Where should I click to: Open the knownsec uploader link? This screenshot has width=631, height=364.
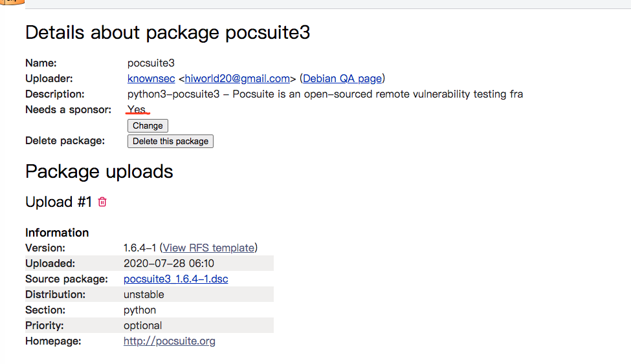click(x=151, y=78)
